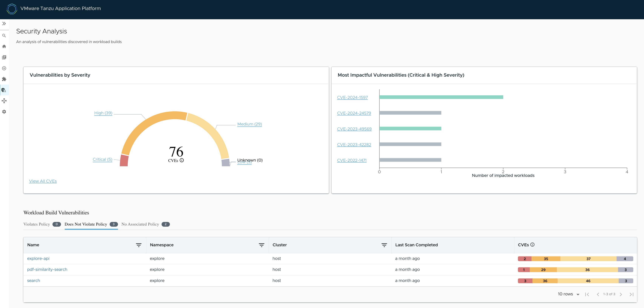The width and height of the screenshot is (644, 308).
Task: Open the sidebar search icon
Action: click(4, 36)
